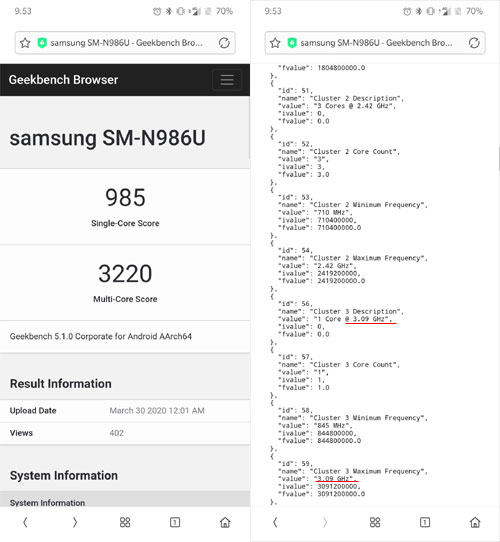
Task: Tap the green security shield in left browser
Action: [x=42, y=43]
